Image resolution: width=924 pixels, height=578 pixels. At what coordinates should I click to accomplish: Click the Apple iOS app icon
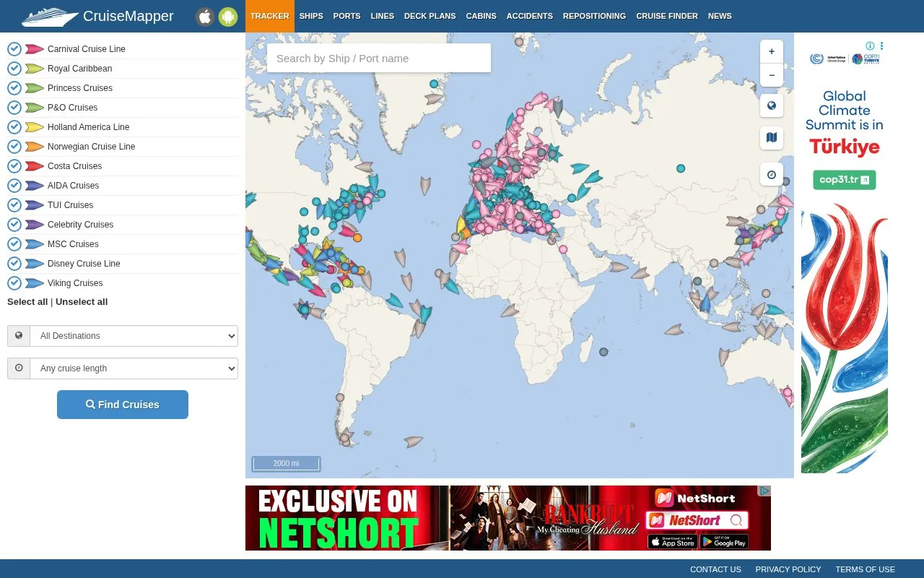[x=206, y=17]
